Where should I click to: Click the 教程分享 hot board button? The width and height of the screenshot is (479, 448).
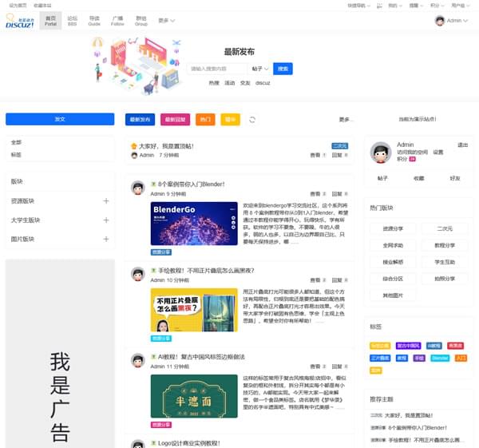tap(445, 245)
